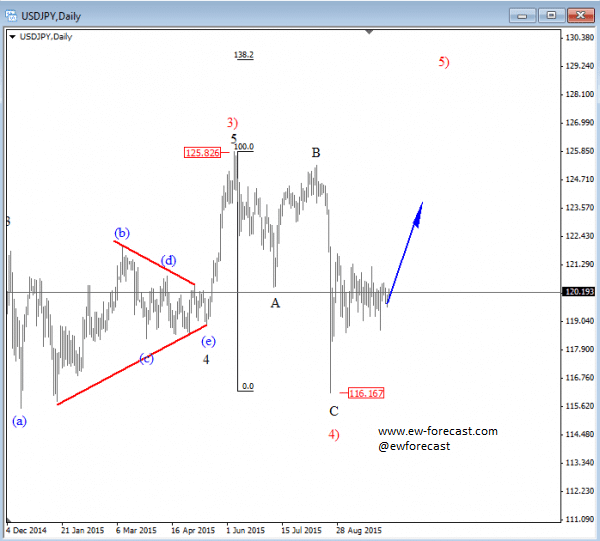Click the 16 Apr 2015 date label
The height and width of the screenshot is (541, 600).
(193, 531)
